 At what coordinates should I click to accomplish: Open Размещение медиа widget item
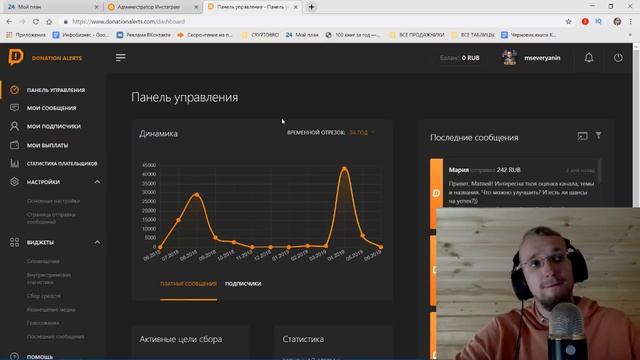51,309
